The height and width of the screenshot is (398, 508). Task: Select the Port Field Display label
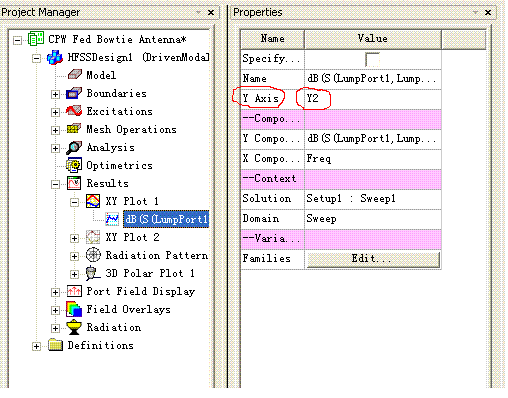coord(141,292)
